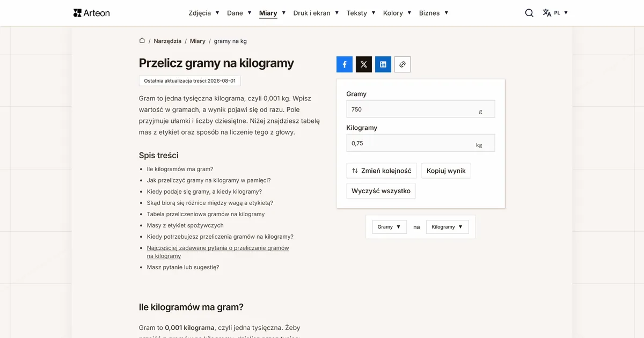The width and height of the screenshot is (644, 338).
Task: Click the language translate icon
Action: (x=547, y=13)
